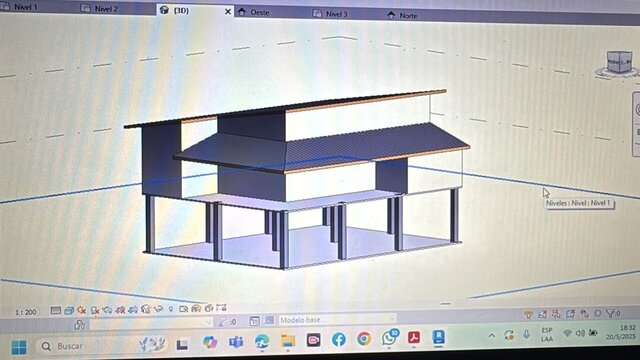Toggle Select Elements by Face
Image resolution: width=640 pixels, height=360 pixels.
(x=570, y=313)
